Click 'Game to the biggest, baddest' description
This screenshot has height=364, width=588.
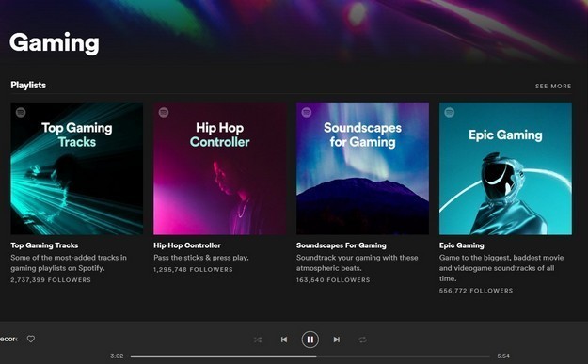point(501,268)
